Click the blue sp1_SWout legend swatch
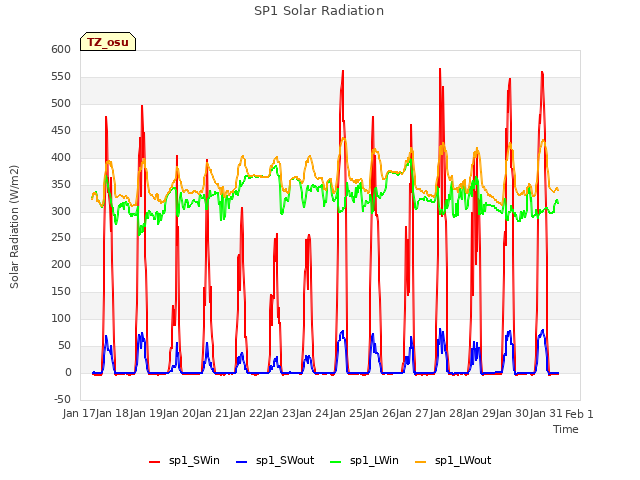Screen dimensions: 640x480 click(x=242, y=462)
